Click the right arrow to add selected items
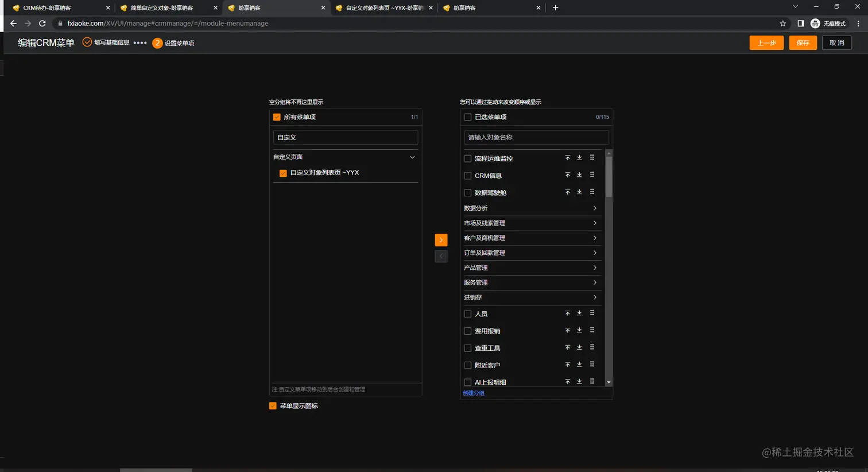 pyautogui.click(x=441, y=240)
